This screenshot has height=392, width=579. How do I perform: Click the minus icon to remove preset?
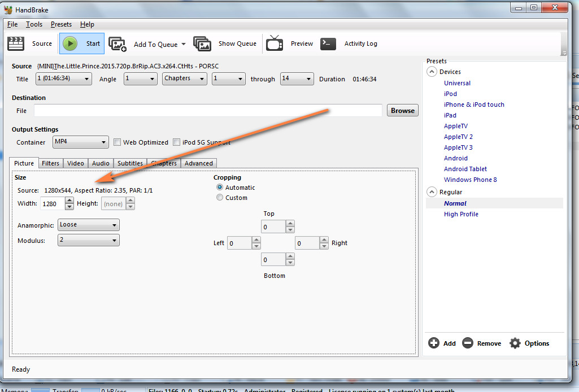tap(468, 343)
